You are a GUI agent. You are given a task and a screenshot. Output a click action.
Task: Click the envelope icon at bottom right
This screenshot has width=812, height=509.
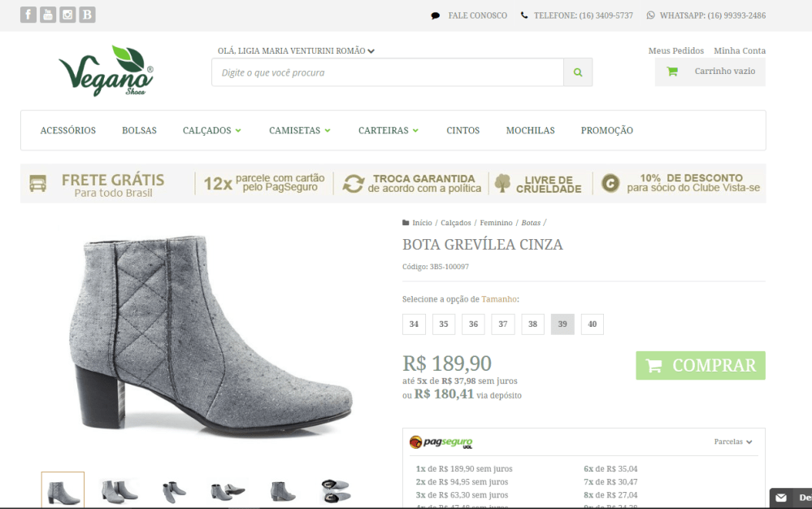(x=781, y=498)
